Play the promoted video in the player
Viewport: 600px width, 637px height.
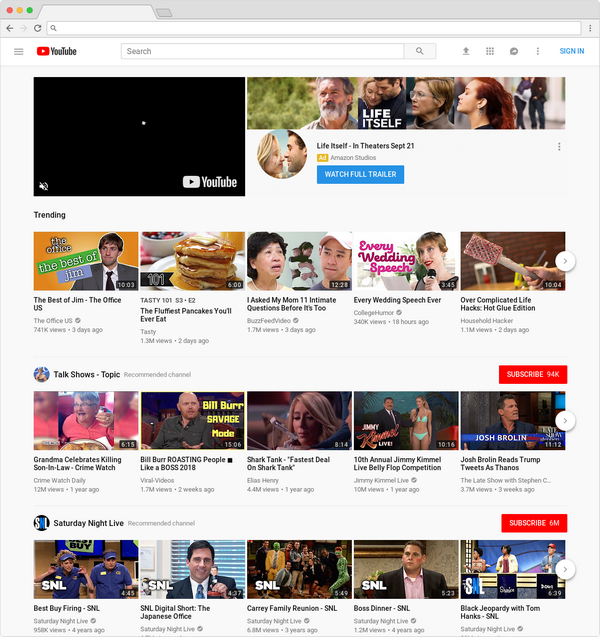click(x=139, y=136)
